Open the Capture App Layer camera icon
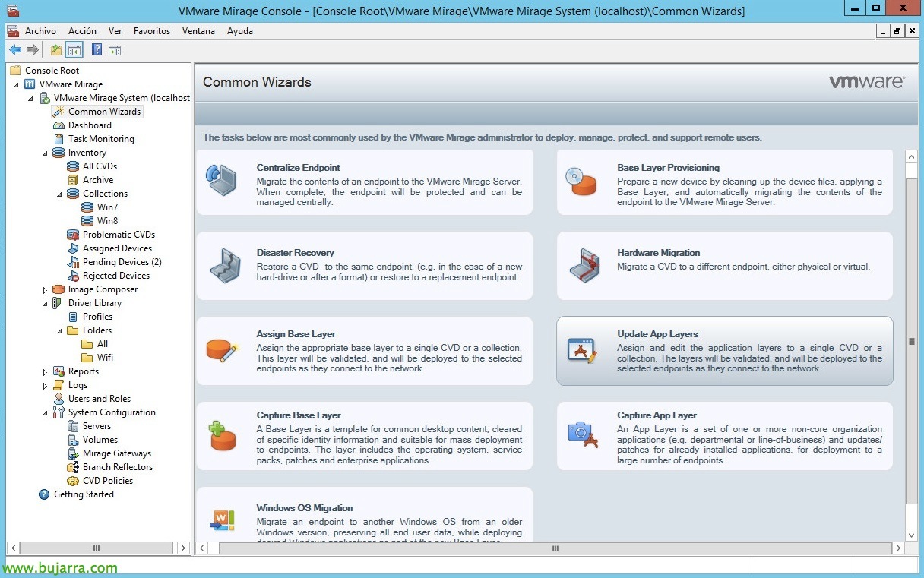 tap(583, 434)
